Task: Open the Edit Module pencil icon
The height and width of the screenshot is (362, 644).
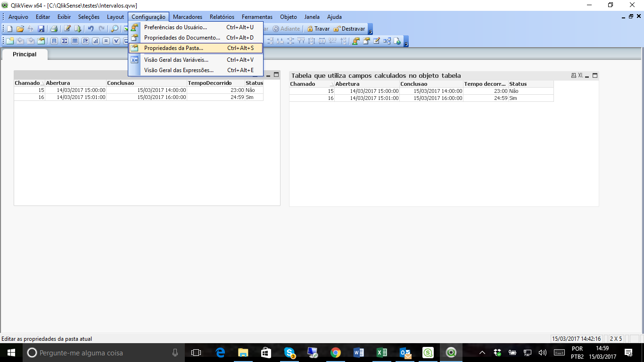Action: coord(377,41)
